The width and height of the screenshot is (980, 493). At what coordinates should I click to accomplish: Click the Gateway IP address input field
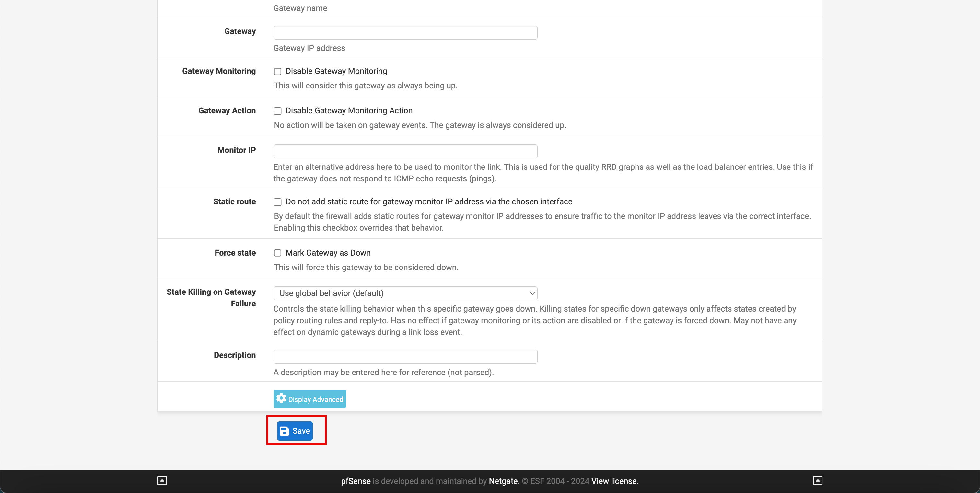[406, 32]
